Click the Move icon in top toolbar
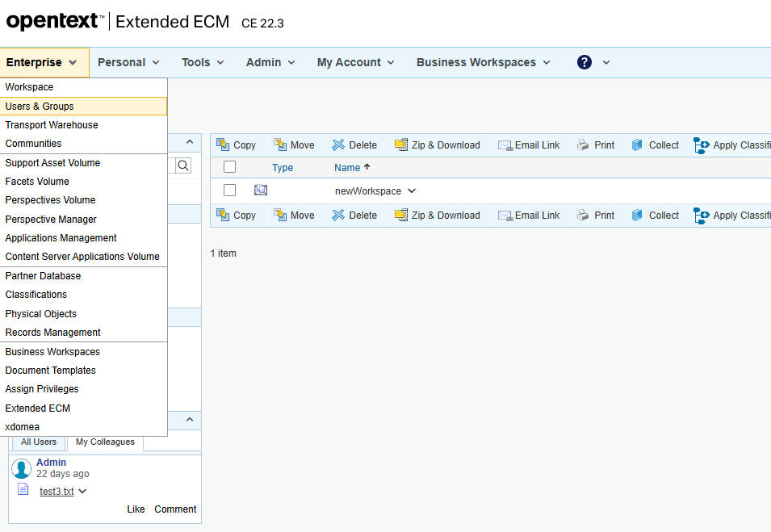 (x=280, y=145)
